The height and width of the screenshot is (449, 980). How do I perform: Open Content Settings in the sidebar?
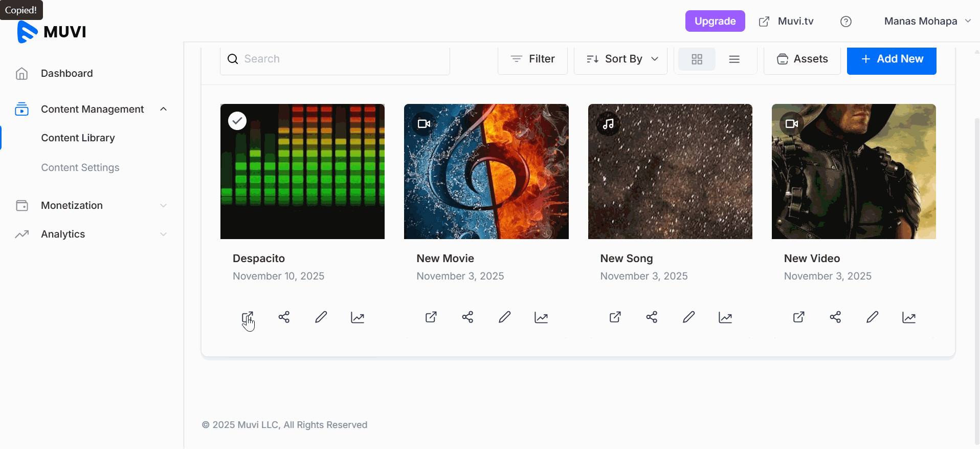click(80, 167)
